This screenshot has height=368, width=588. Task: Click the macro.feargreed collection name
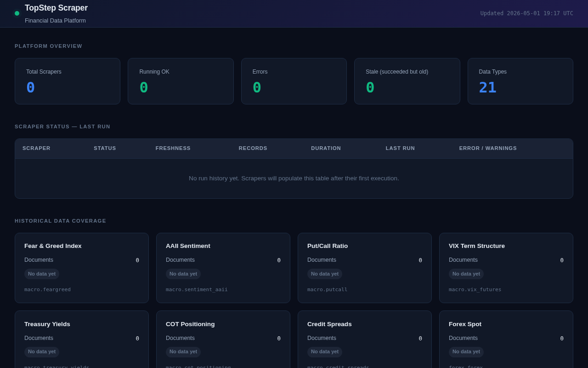pos(47,290)
